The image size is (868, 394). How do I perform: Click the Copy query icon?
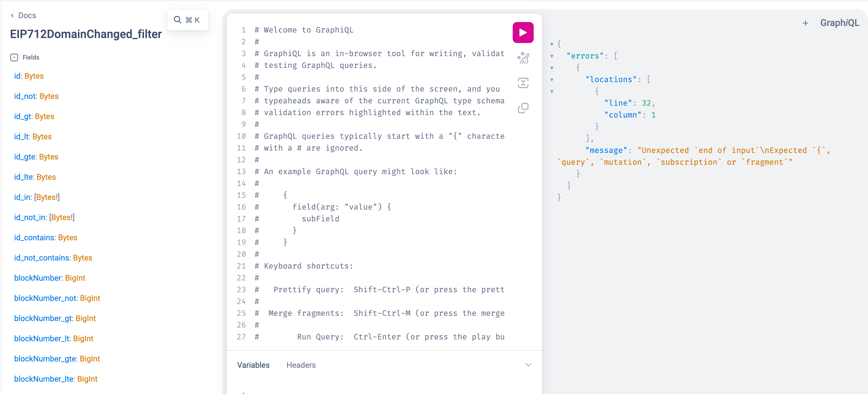click(523, 108)
